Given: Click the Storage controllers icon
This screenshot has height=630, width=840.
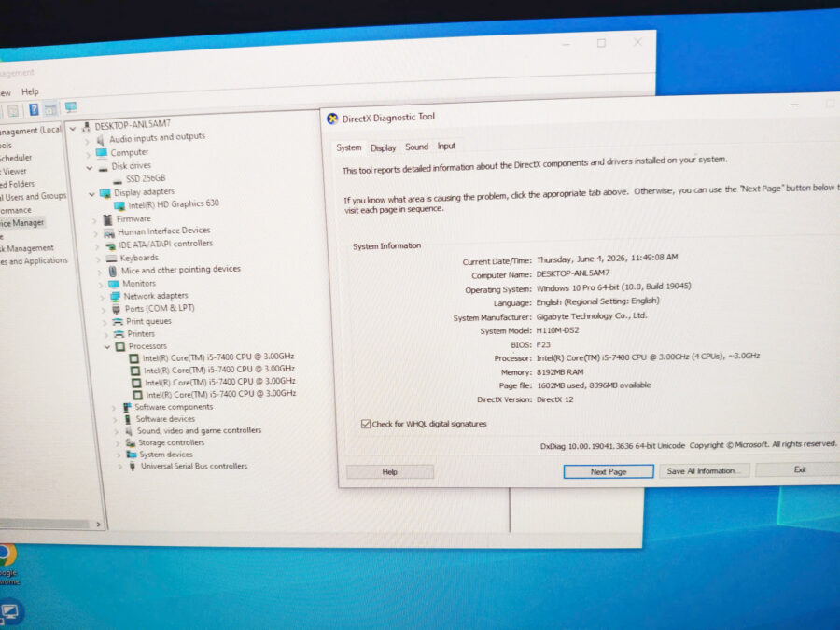Looking at the screenshot, I should tap(130, 443).
